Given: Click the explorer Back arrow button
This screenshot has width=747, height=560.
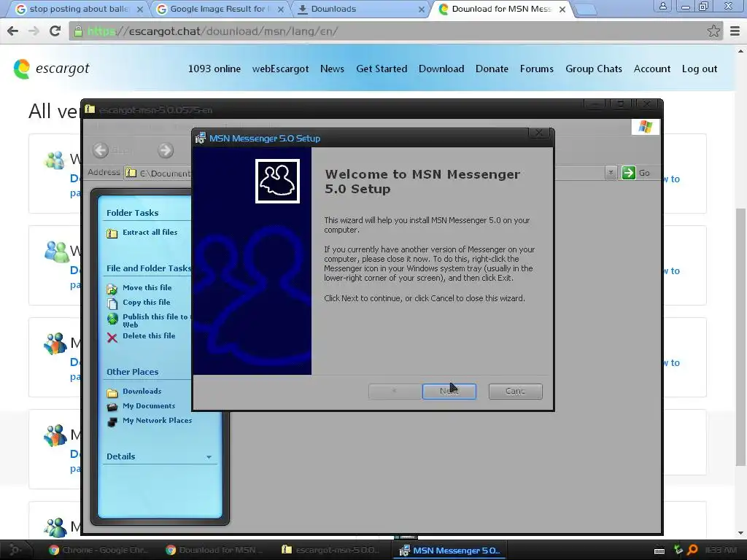Looking at the screenshot, I should (101, 150).
